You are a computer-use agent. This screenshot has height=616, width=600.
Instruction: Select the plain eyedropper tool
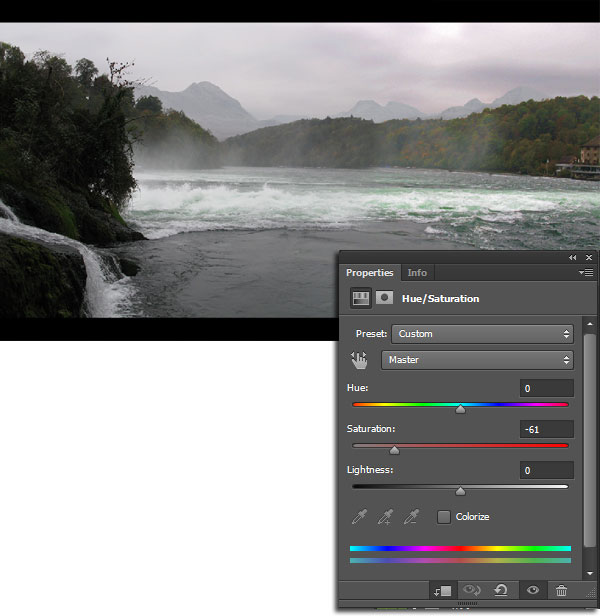[359, 517]
